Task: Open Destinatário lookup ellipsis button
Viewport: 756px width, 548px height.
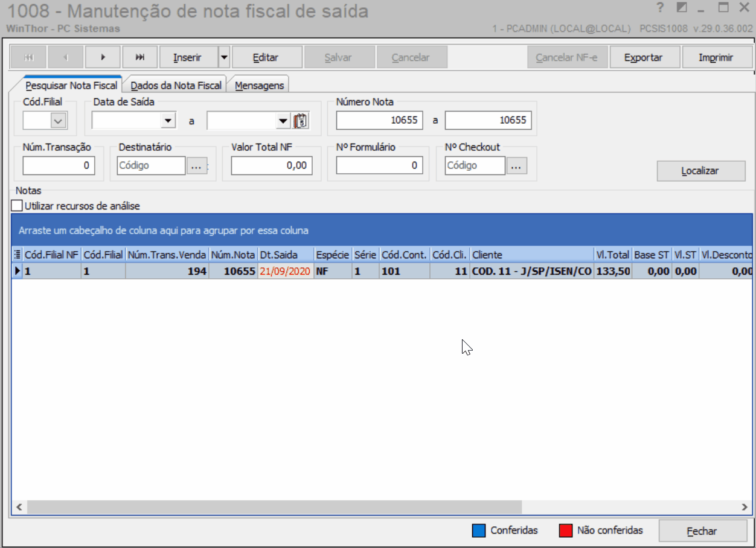Action: pyautogui.click(x=196, y=165)
